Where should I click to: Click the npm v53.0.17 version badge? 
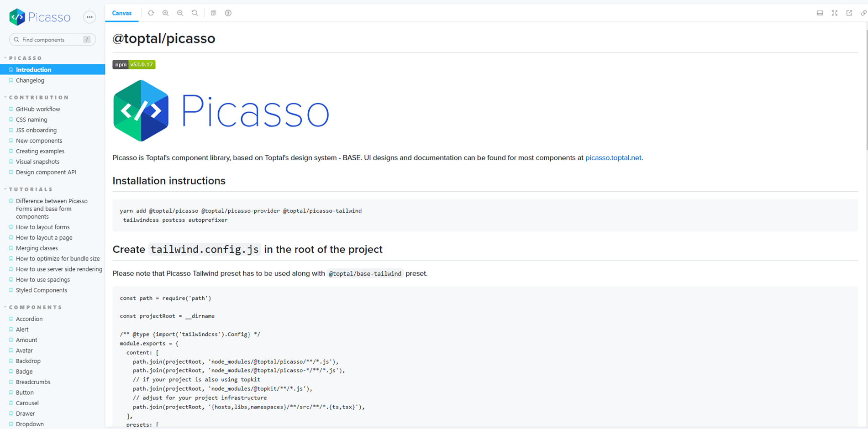tap(134, 64)
